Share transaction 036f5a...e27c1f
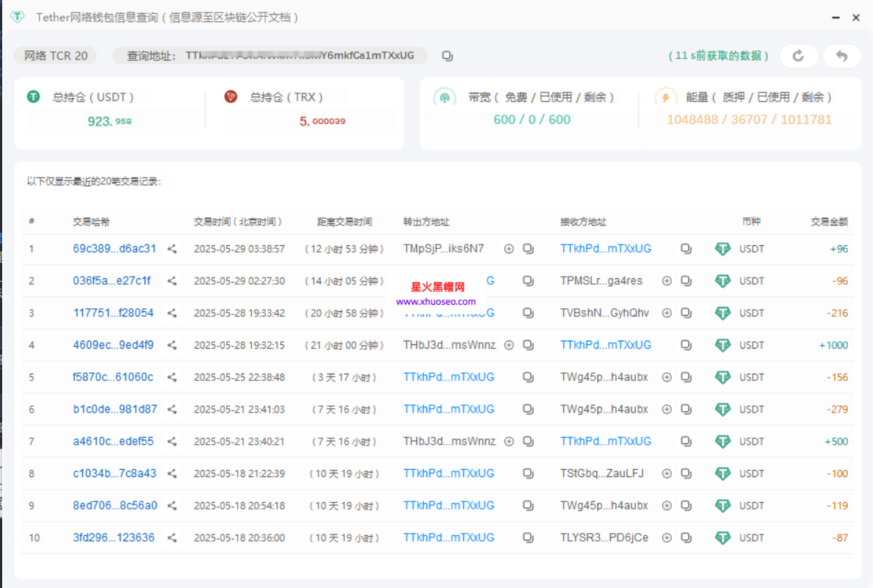873x588 pixels. click(x=172, y=281)
